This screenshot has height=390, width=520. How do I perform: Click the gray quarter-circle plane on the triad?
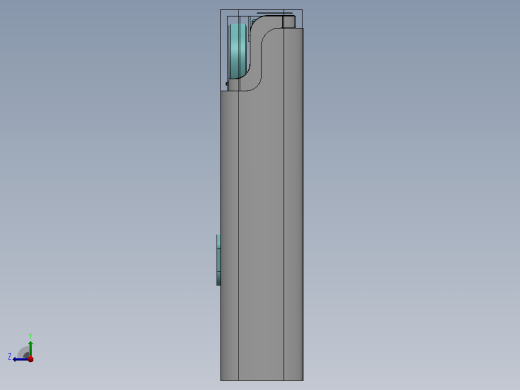pyautogui.click(x=24, y=352)
